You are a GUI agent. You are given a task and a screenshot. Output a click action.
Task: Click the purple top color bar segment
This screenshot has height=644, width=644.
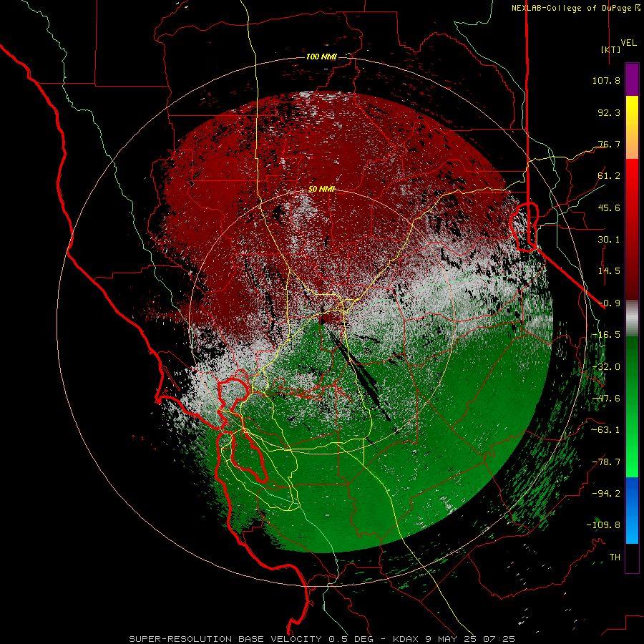(x=632, y=80)
